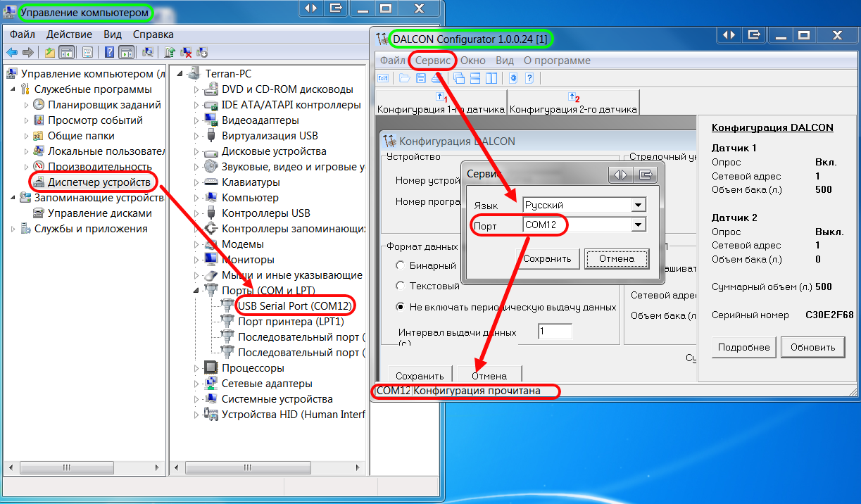Click the question mark help icon in DALCON toolbar
Viewport: 861px width, 504px height.
pyautogui.click(x=529, y=78)
